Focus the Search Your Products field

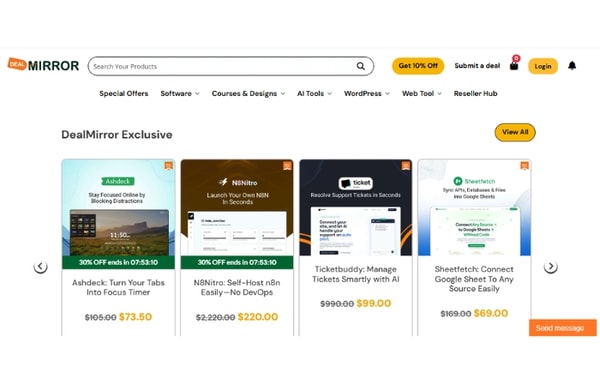(231, 66)
